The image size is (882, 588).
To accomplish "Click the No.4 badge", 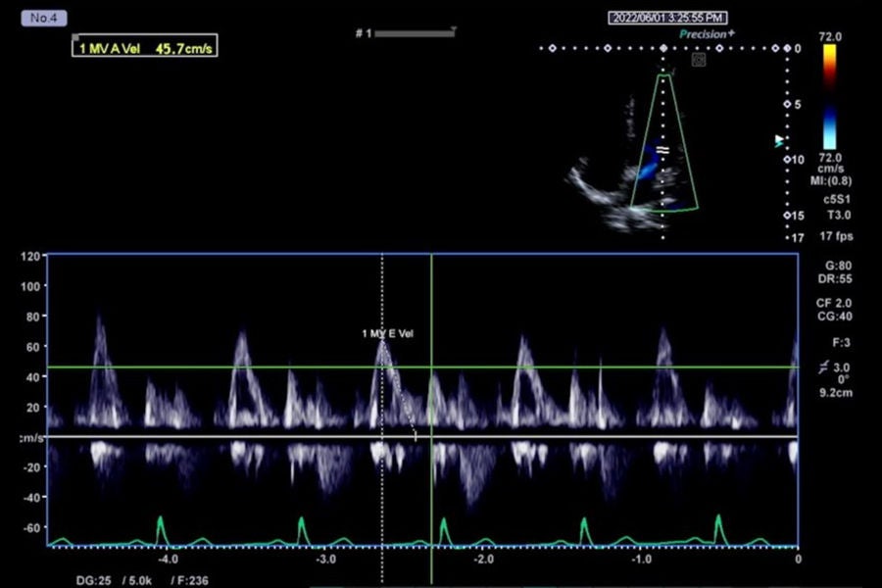I will (44, 18).
